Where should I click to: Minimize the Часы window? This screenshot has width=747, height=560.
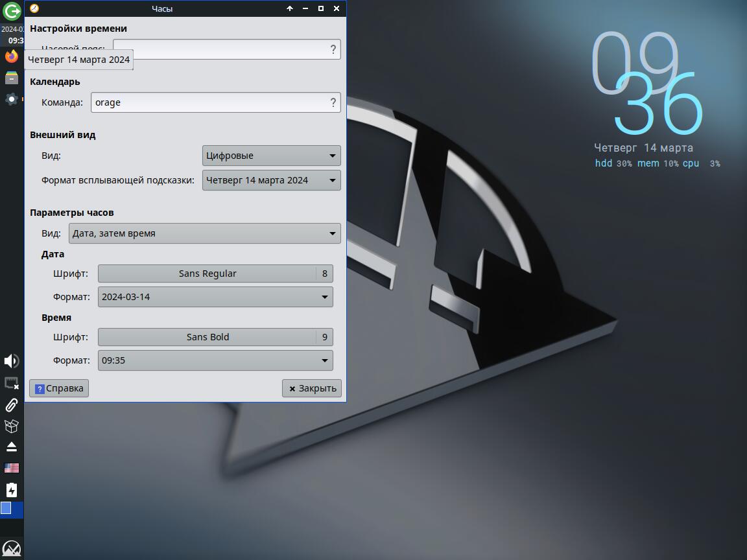coord(305,8)
